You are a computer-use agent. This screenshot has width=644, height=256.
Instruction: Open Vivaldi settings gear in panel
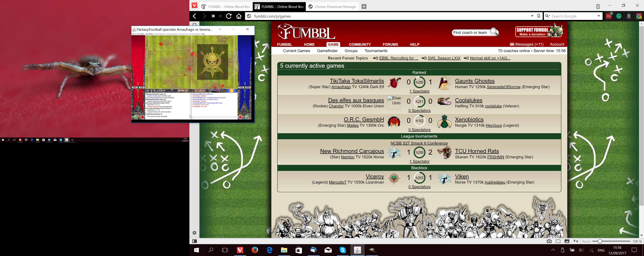(195, 233)
